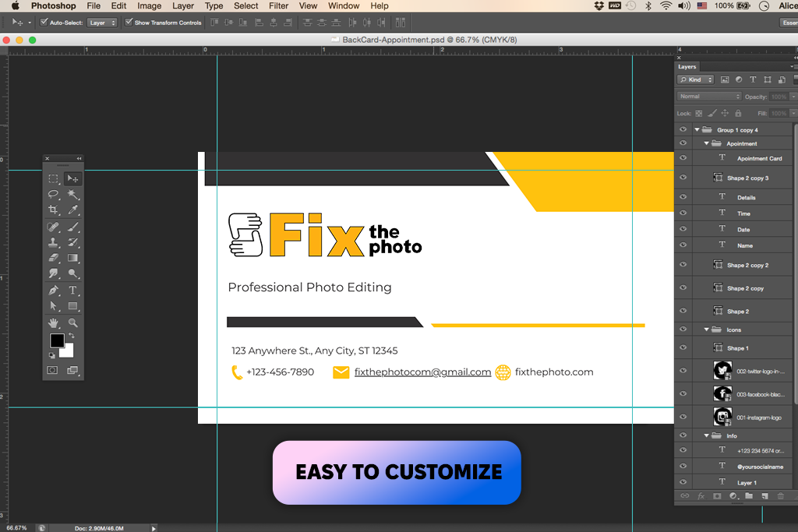Create a new layer group

point(749,496)
